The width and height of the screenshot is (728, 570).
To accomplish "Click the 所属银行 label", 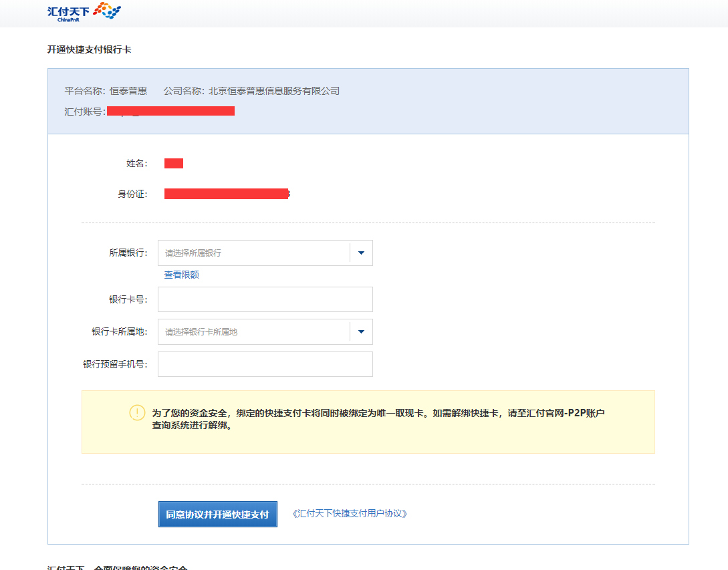I will [128, 253].
